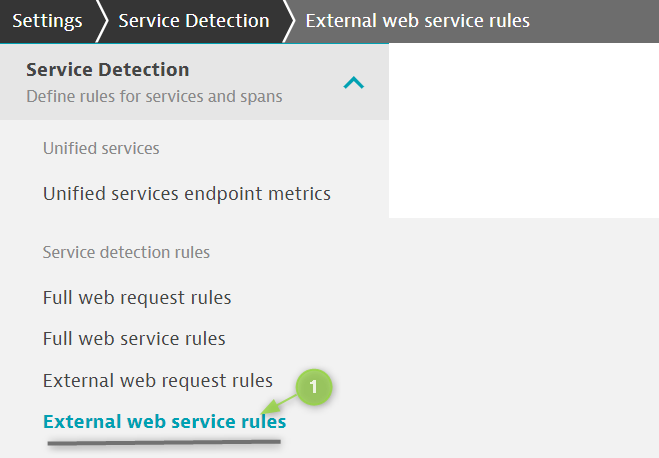Open Service Detection breadcrumb item

[x=194, y=21]
